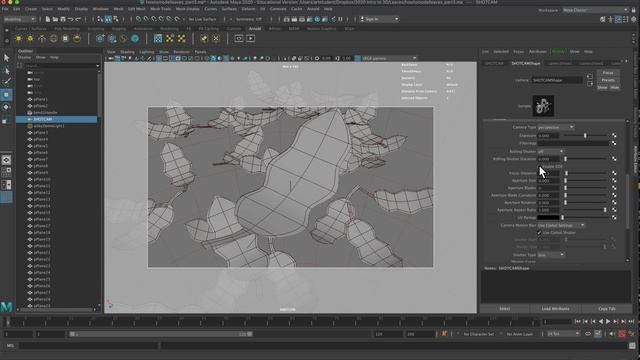Screen dimensions: 640x360
Task: Toggle cached playback icon
Action: tap(598, 334)
